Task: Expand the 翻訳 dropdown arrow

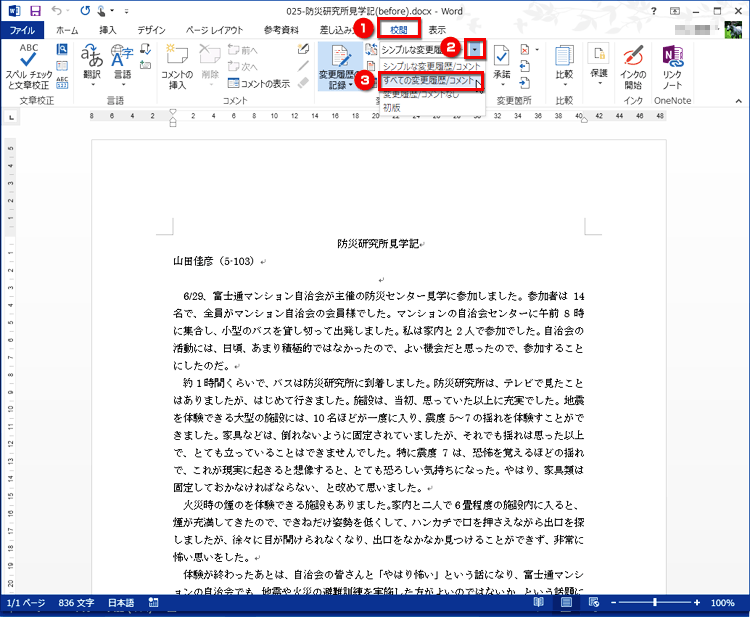Action: click(92, 85)
